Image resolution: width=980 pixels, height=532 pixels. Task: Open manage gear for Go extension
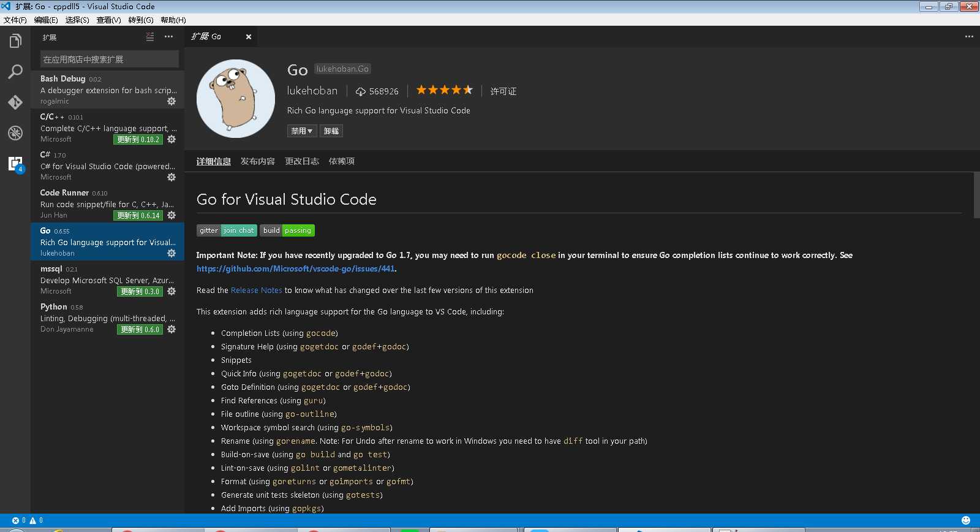(x=171, y=253)
